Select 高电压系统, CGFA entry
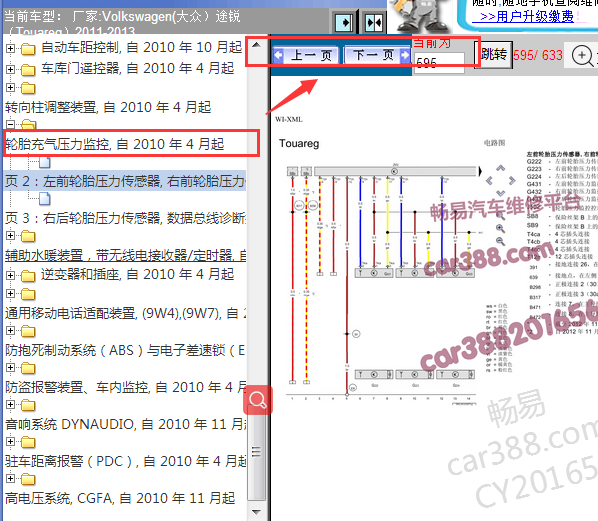Viewport: 598px width, 521px height. [120, 498]
